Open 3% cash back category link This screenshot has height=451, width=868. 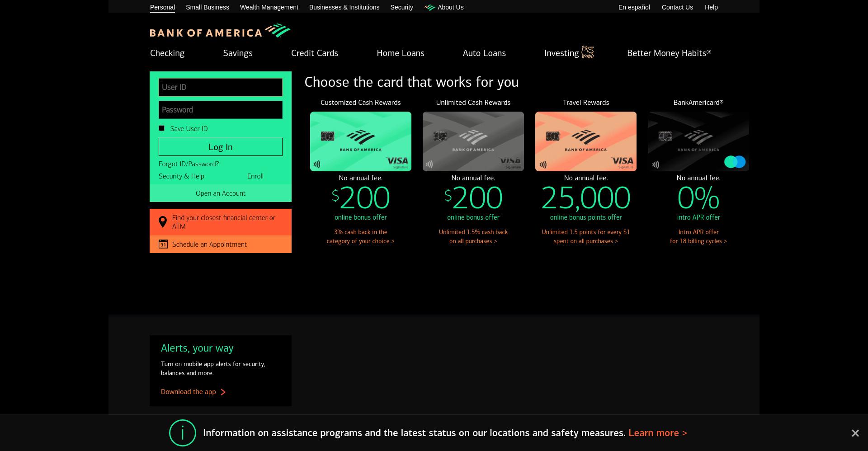(x=361, y=237)
